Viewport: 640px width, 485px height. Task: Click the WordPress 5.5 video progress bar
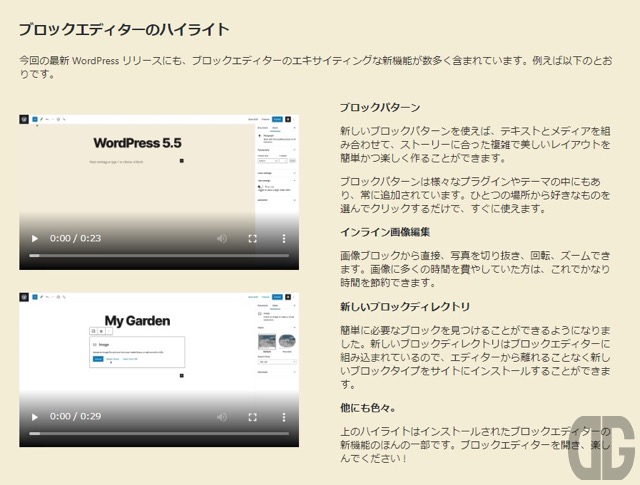coord(159,256)
